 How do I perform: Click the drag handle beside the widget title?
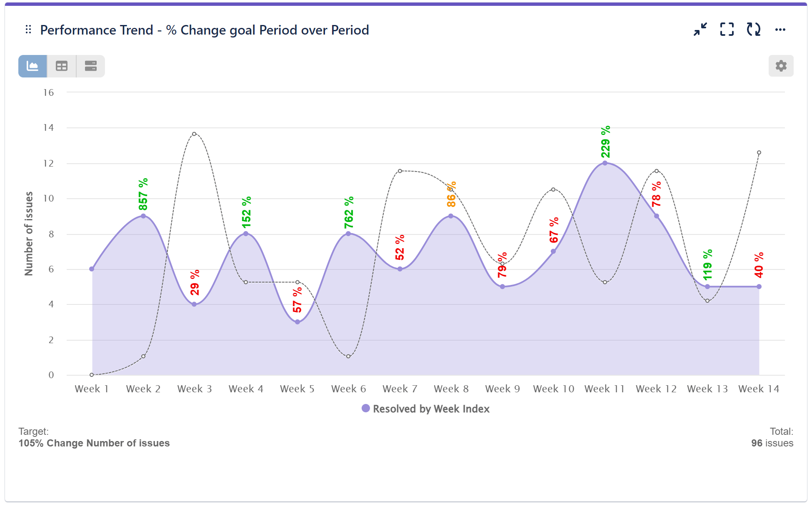[x=28, y=30]
